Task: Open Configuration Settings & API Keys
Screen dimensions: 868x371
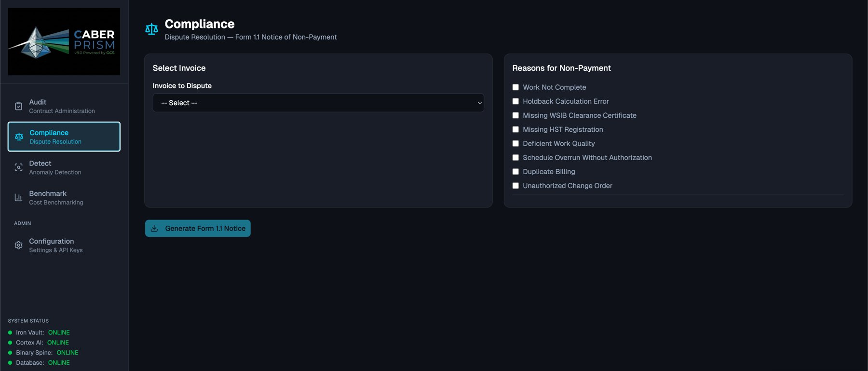Action: tap(64, 245)
